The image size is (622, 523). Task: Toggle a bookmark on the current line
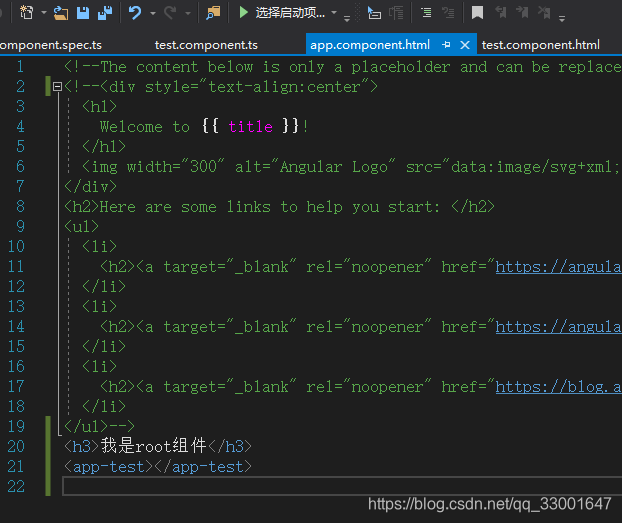point(477,13)
